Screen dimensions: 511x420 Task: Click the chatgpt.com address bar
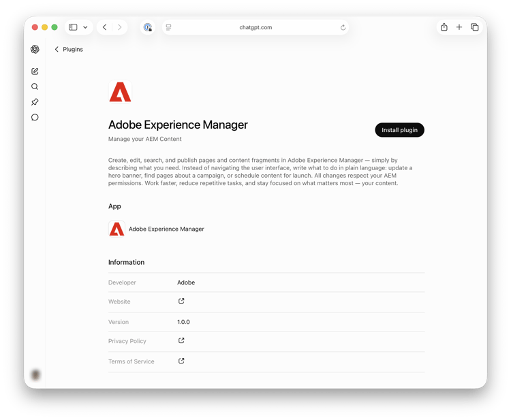coord(255,27)
